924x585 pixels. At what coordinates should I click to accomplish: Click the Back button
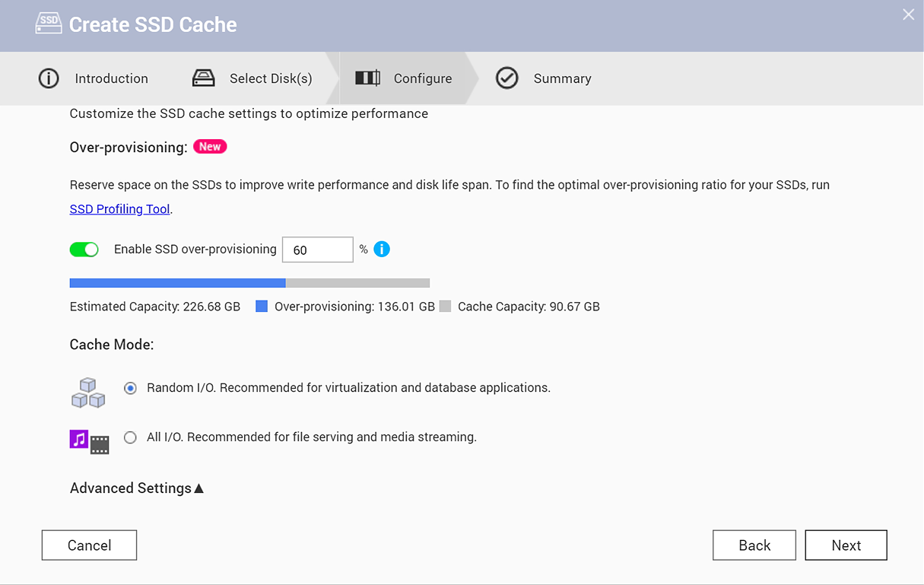pyautogui.click(x=754, y=545)
